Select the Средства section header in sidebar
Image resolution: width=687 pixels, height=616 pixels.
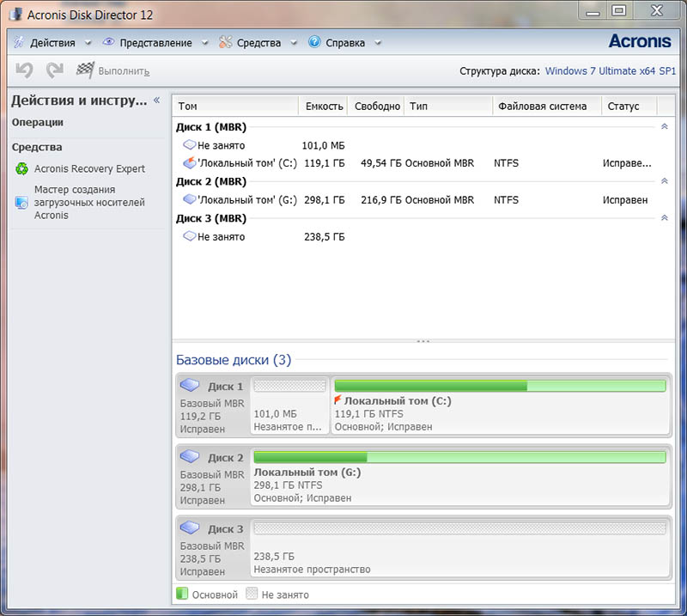(37, 147)
